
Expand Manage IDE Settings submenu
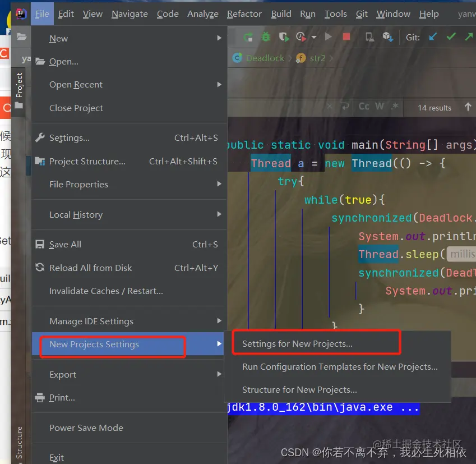[x=130, y=321]
